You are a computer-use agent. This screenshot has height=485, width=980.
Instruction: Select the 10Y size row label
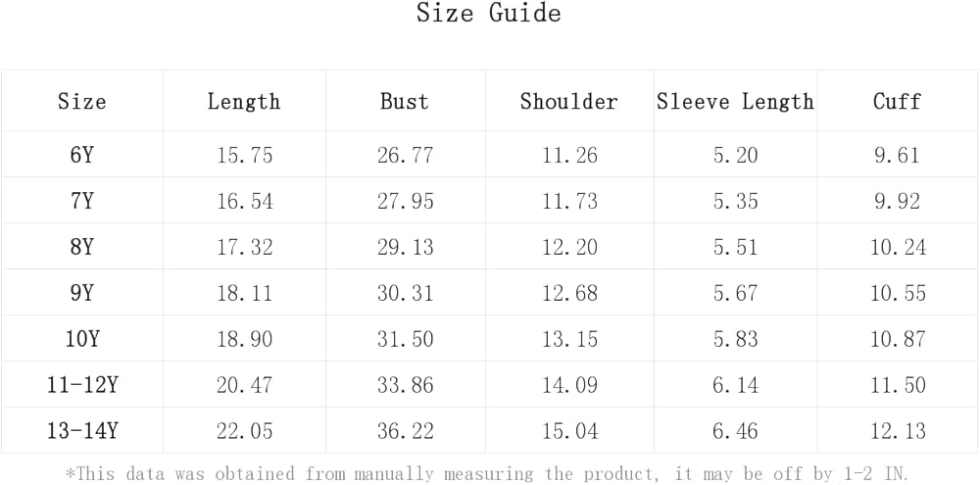81,339
